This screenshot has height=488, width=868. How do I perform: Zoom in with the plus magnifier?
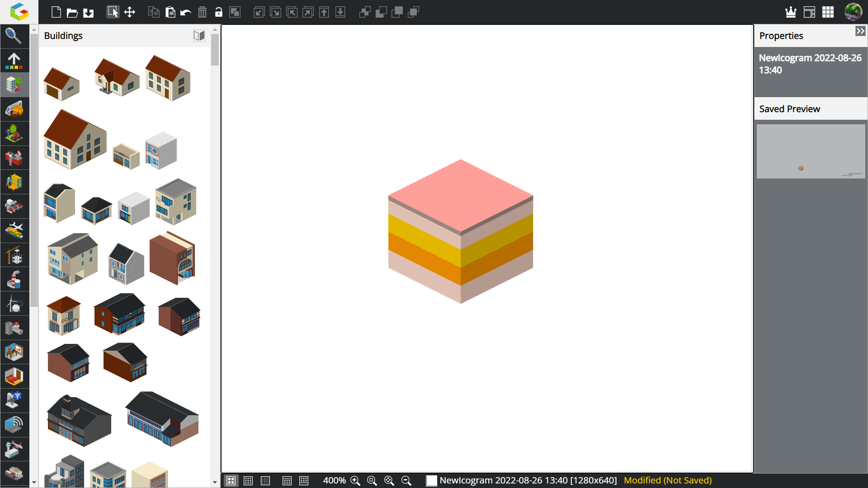pyautogui.click(x=355, y=481)
